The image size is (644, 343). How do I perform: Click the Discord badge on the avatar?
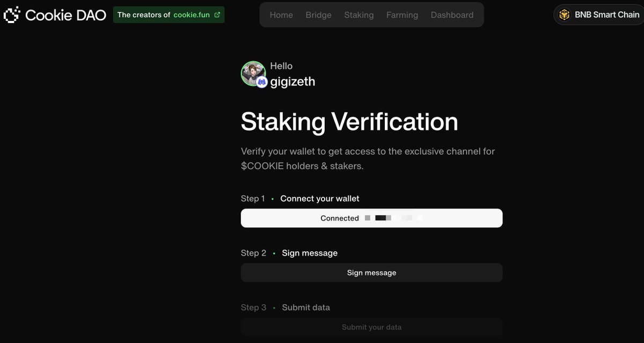[x=262, y=82]
